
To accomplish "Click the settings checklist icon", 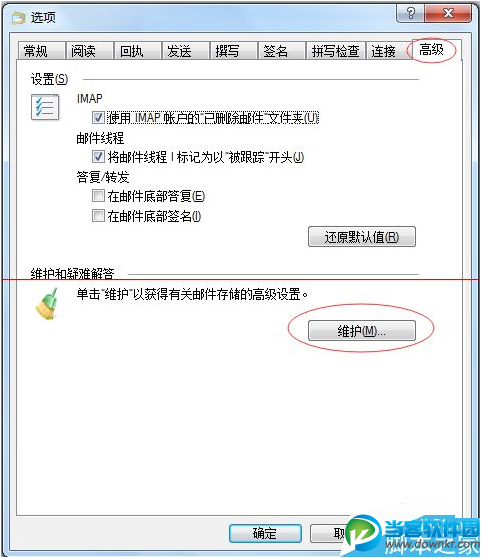I will point(45,107).
